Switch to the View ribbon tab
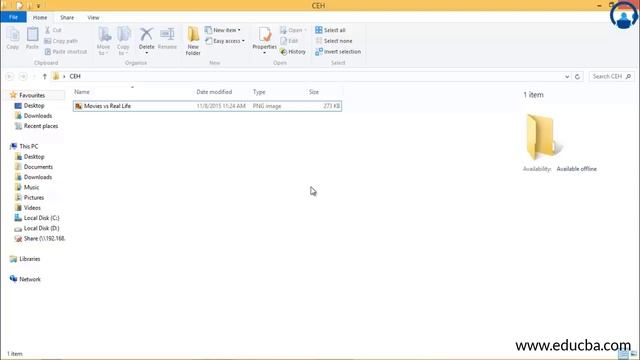 click(x=93, y=18)
